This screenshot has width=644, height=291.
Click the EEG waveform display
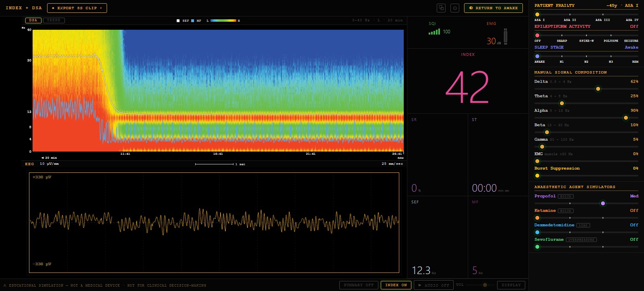[214, 223]
